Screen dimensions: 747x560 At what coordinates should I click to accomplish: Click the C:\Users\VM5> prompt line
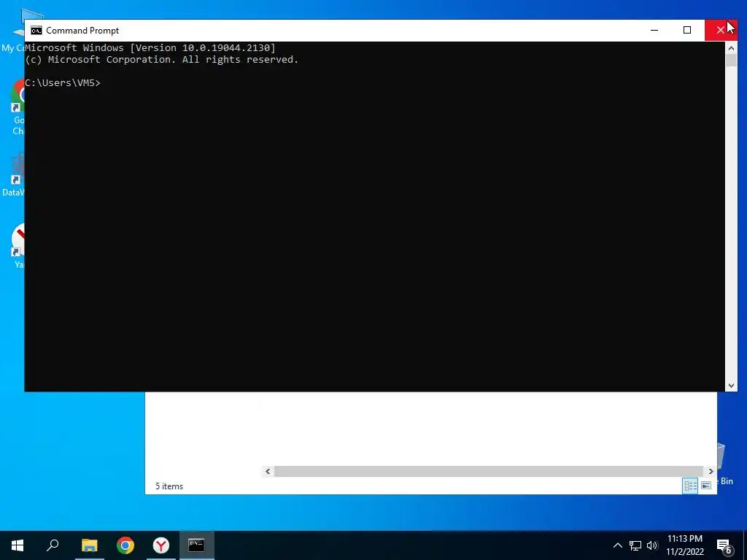pos(63,83)
